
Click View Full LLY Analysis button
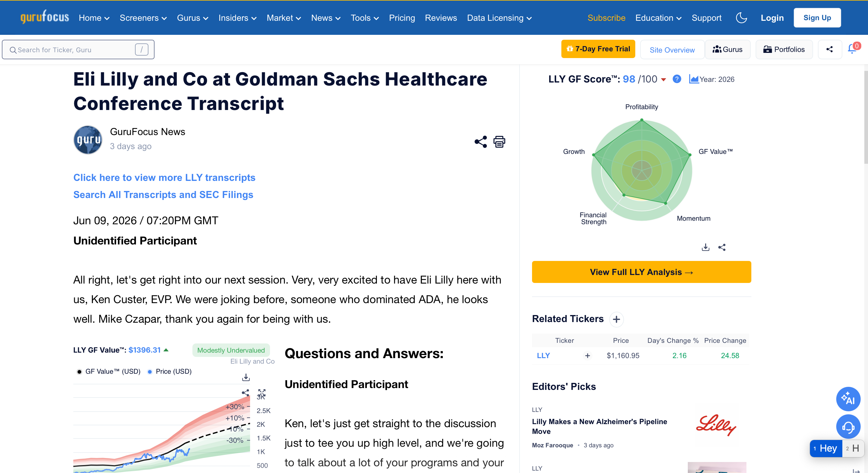[641, 272]
